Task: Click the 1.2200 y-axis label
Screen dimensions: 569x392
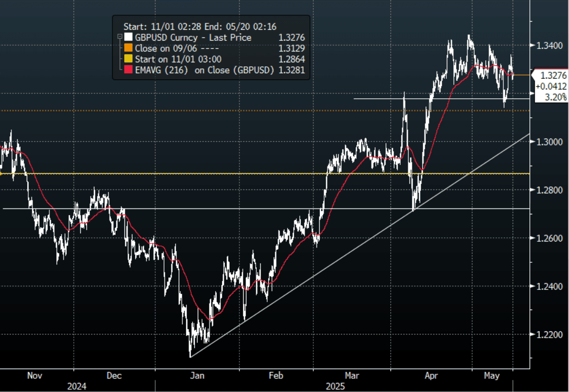Action: coord(549,334)
